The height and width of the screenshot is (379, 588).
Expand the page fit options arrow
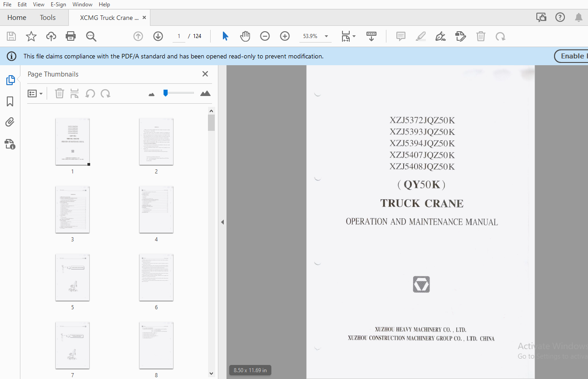click(x=354, y=36)
